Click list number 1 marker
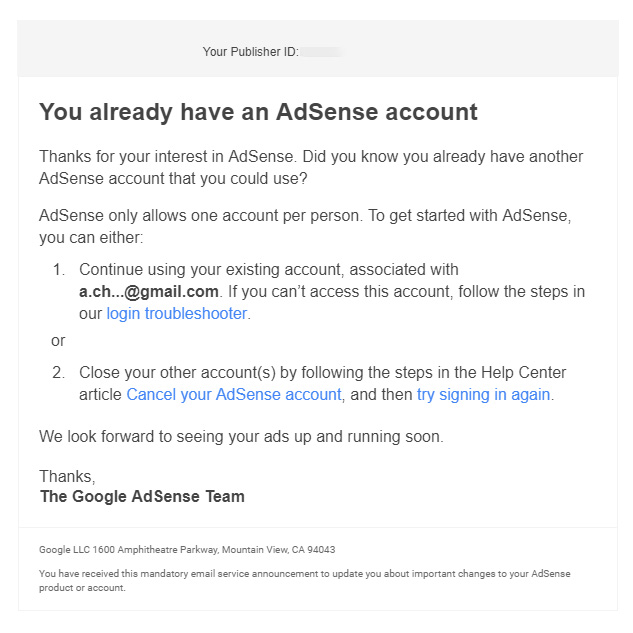 point(59,270)
